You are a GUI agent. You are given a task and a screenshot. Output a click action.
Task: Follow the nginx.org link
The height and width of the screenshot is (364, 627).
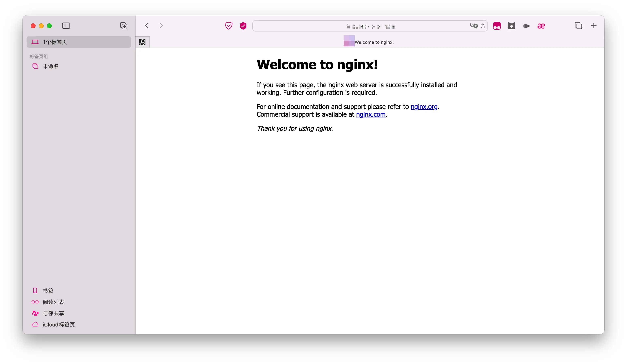(x=424, y=107)
